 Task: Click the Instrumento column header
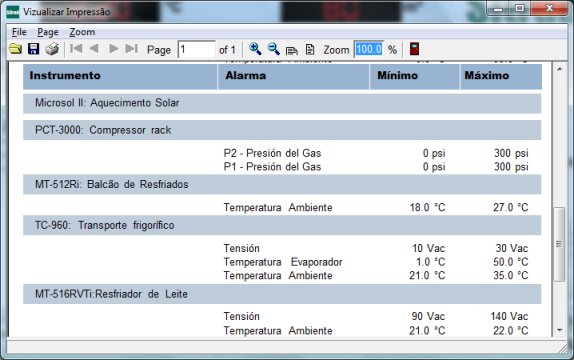(120, 76)
